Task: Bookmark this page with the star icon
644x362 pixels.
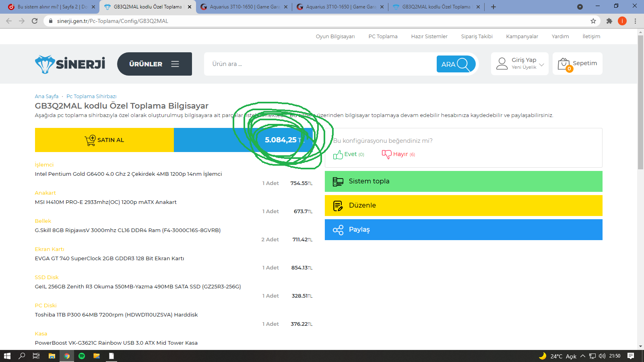Action: (593, 21)
